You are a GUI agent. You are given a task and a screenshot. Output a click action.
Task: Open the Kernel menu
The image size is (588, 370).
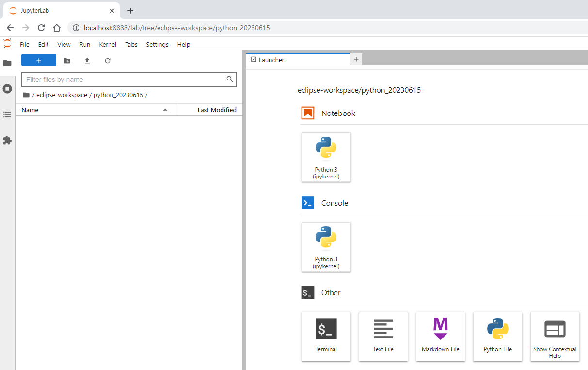(x=108, y=44)
